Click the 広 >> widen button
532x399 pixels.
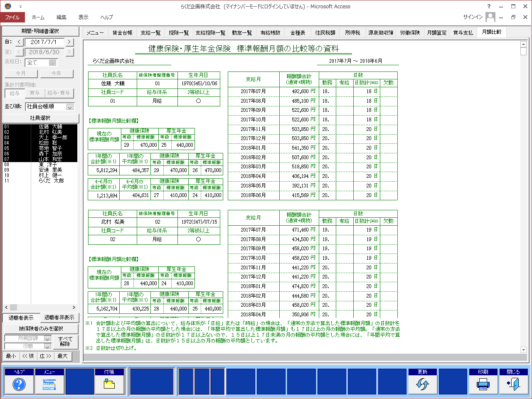(46, 356)
